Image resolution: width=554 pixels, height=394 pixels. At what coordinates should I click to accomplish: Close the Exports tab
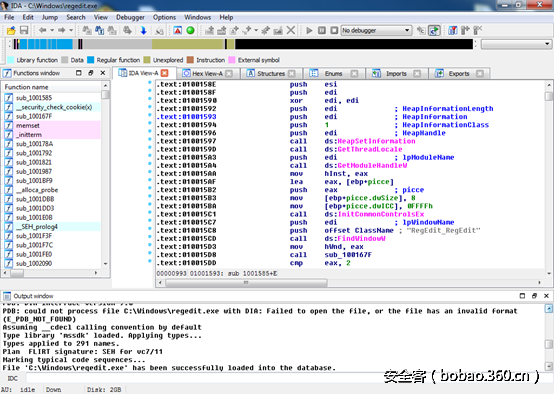480,73
